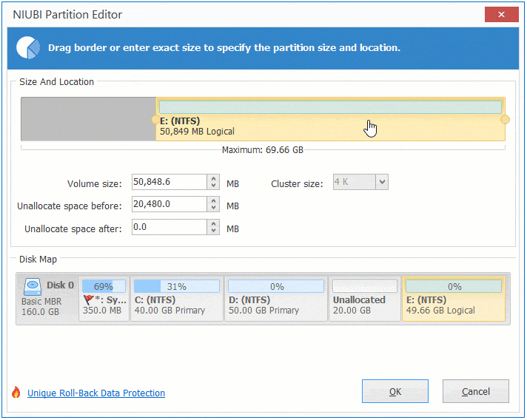
Task: Select the 20.00 GB Unallocated block
Action: click(365, 299)
